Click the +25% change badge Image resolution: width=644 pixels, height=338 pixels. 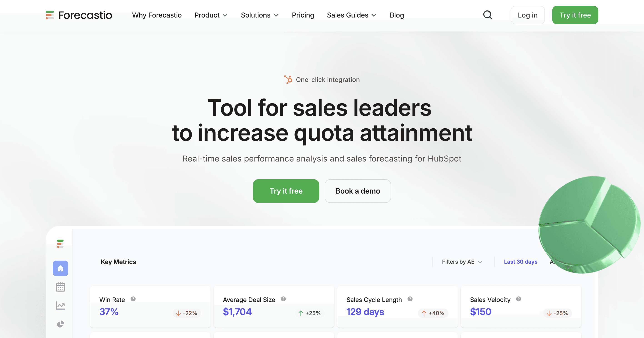[x=310, y=313]
